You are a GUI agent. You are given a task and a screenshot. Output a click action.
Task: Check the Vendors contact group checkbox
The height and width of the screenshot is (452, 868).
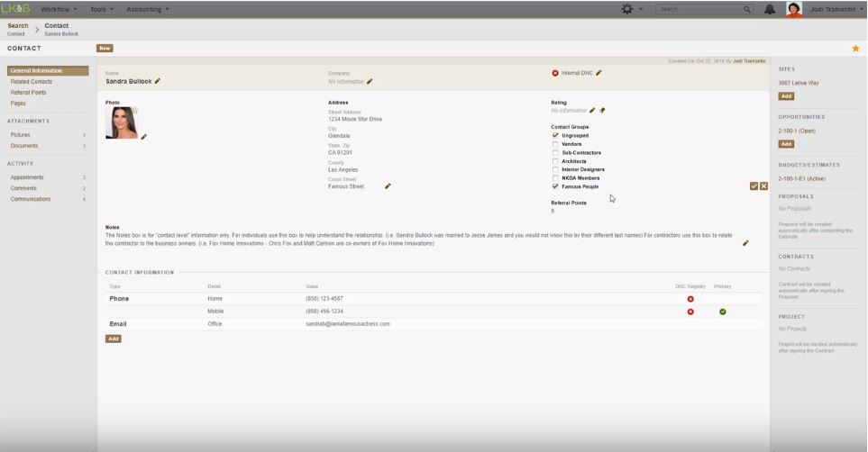click(x=555, y=144)
